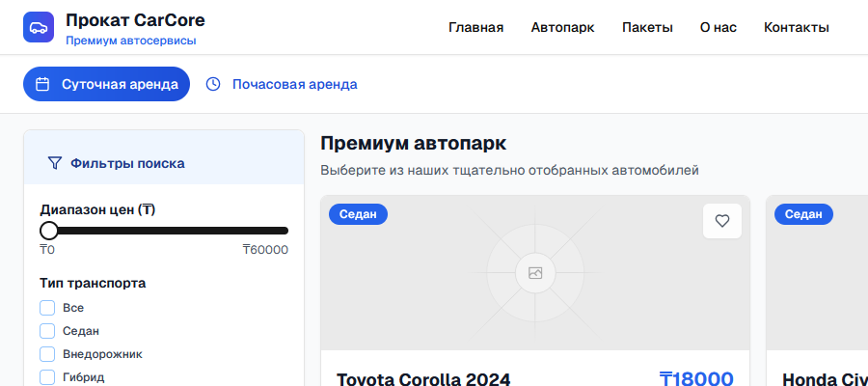Click the ₸18000 price label
Viewport: 868px width, 386px height.
pos(697,379)
